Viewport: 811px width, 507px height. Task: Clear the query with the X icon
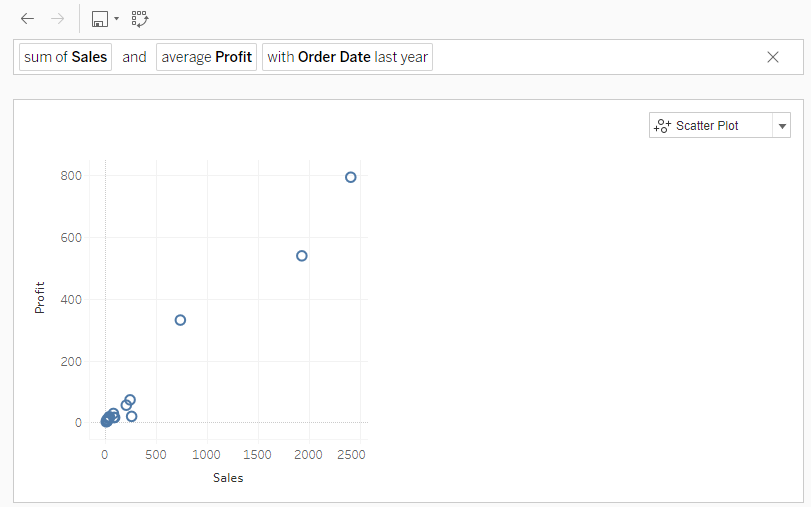pyautogui.click(x=772, y=57)
